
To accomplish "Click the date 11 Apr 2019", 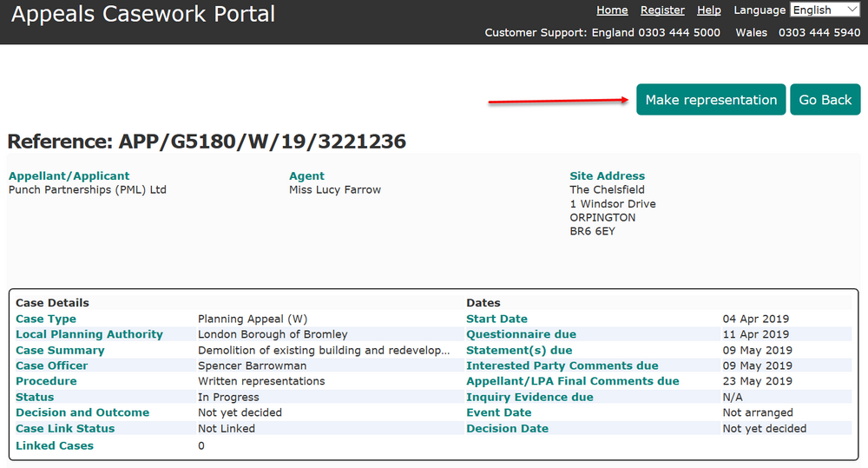I will (x=756, y=334).
